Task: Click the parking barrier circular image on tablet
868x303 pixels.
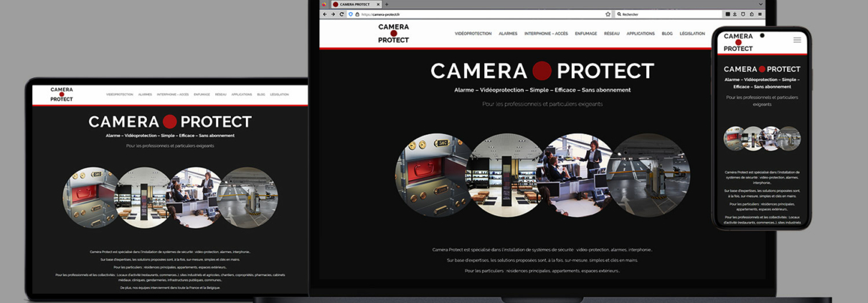Action: tap(249, 198)
